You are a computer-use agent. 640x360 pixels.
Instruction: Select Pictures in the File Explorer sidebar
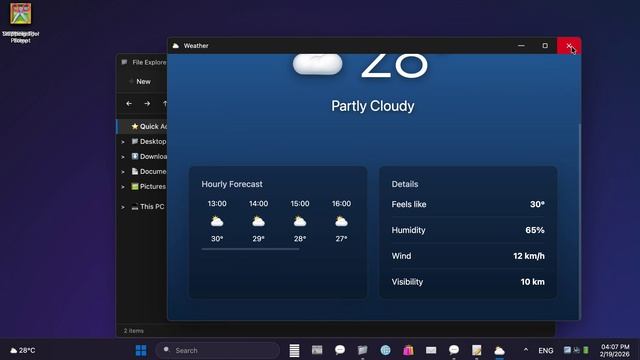(x=142, y=187)
